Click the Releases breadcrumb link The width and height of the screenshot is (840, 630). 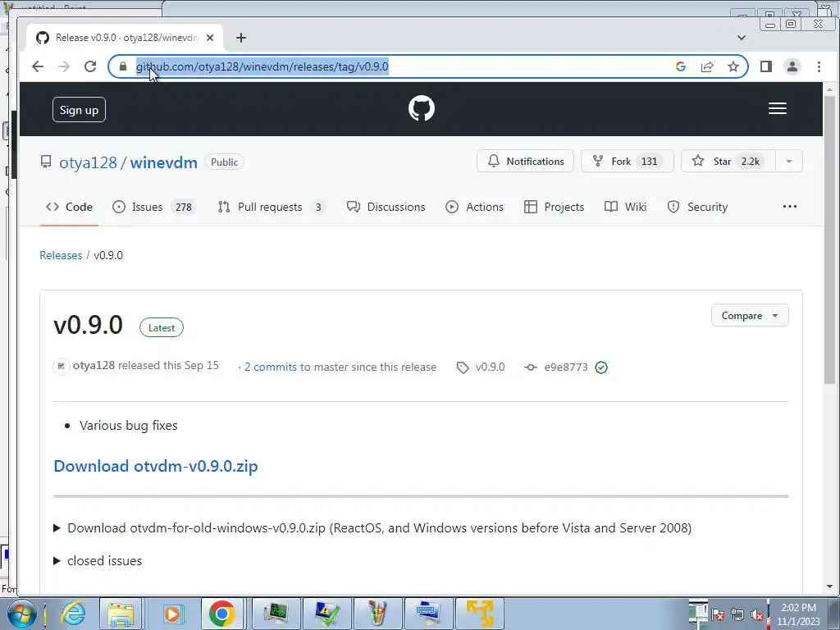(x=61, y=256)
